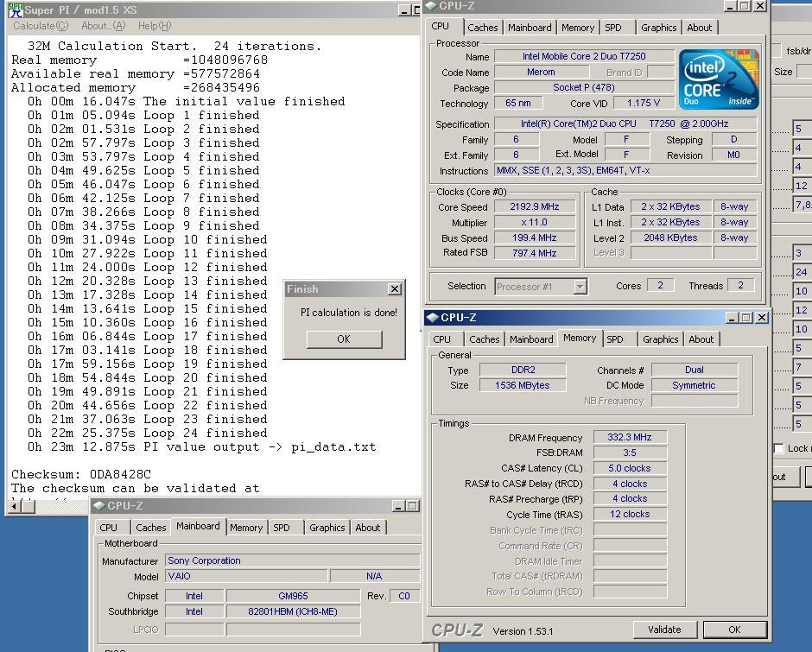The image size is (812, 652).
Task: Toggle the Lock checkbox in right window
Action: pyautogui.click(x=778, y=448)
